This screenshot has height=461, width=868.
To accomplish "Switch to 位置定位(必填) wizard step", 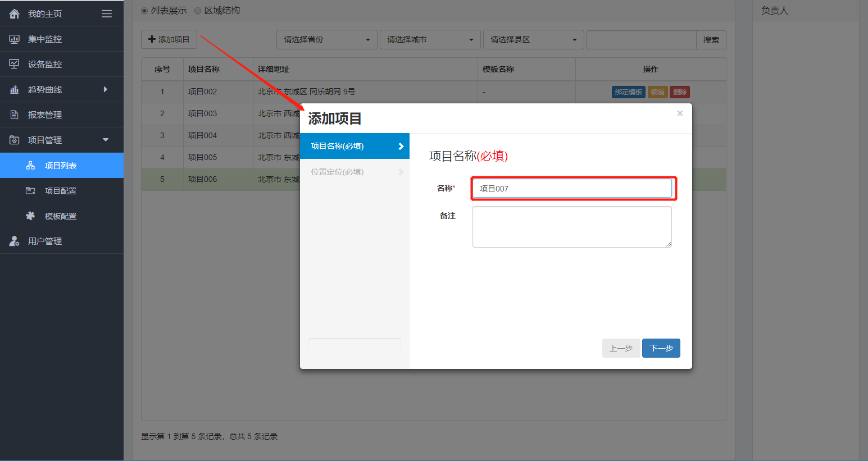I will (355, 172).
